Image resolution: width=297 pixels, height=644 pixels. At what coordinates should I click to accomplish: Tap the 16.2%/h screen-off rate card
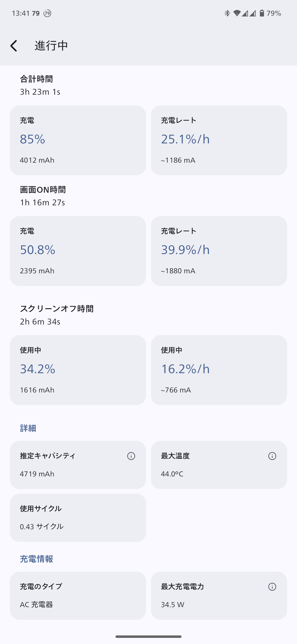point(219,370)
